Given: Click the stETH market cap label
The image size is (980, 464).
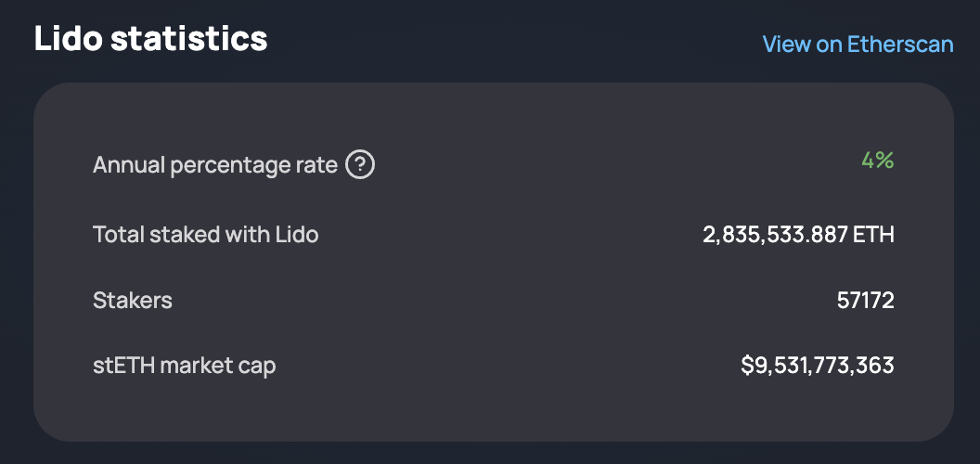Looking at the screenshot, I should pos(185,366).
